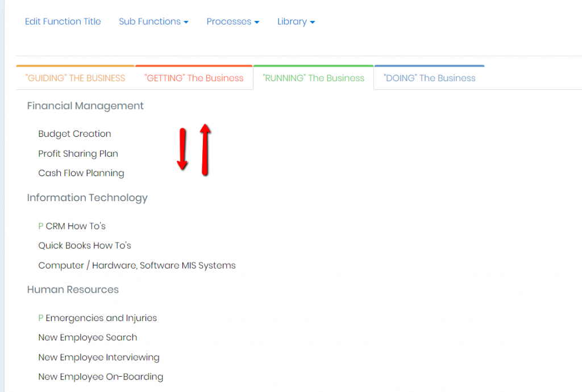The width and height of the screenshot is (582, 392).
Task: Open the Library dropdown
Action: click(296, 21)
